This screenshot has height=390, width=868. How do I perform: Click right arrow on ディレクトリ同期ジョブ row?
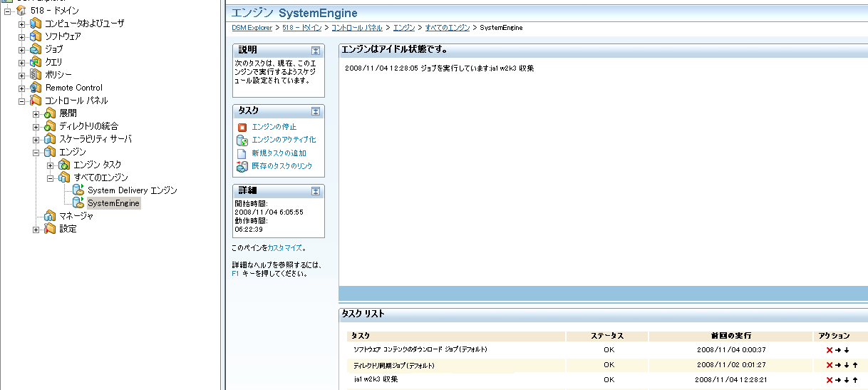[x=838, y=365]
